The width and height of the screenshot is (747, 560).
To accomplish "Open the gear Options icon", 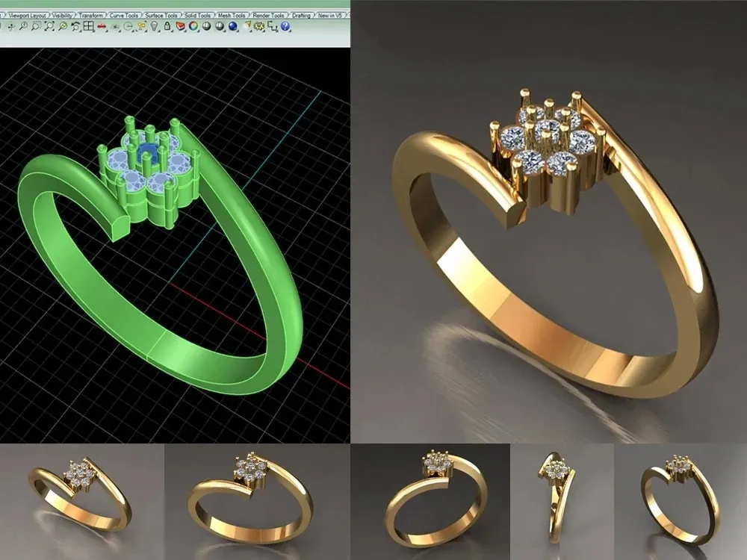I will (x=259, y=27).
